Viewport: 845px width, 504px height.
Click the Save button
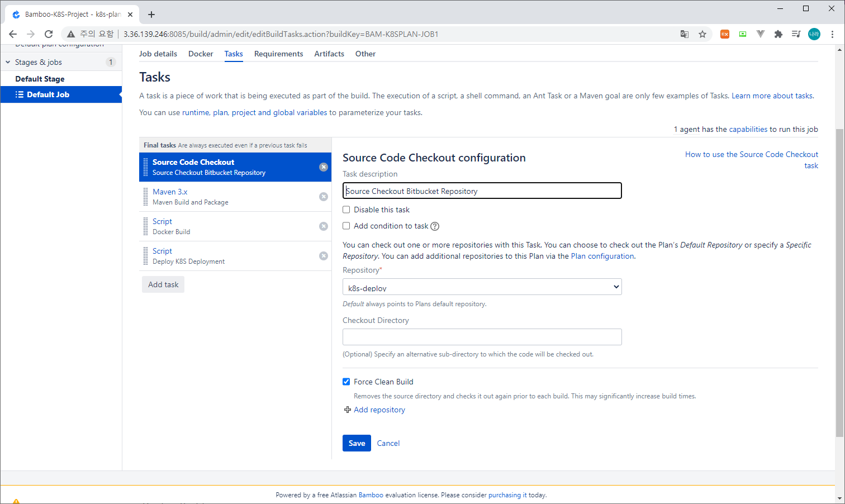[357, 443]
